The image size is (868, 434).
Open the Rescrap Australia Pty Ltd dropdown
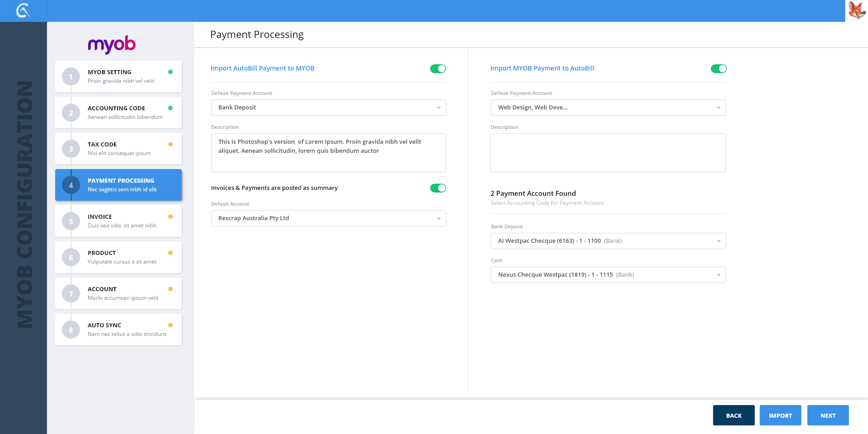click(328, 218)
